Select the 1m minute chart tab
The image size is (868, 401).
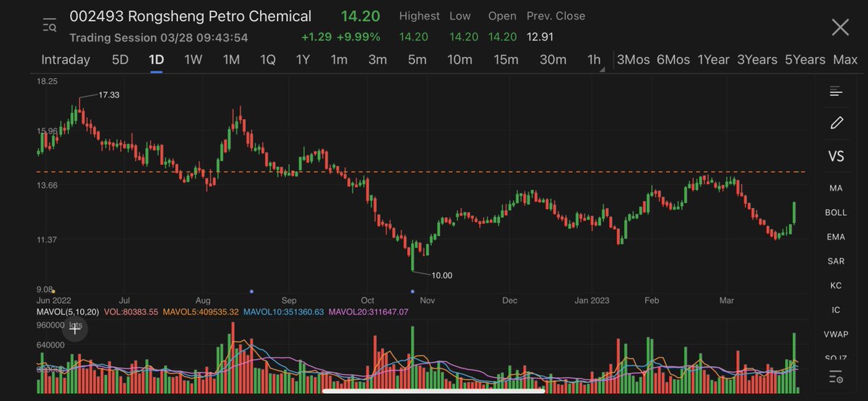click(x=339, y=59)
